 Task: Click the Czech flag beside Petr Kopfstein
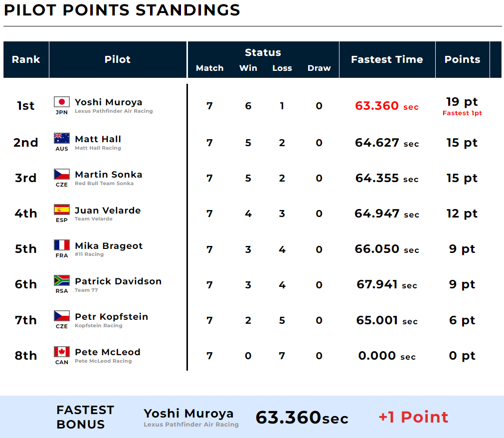click(62, 316)
